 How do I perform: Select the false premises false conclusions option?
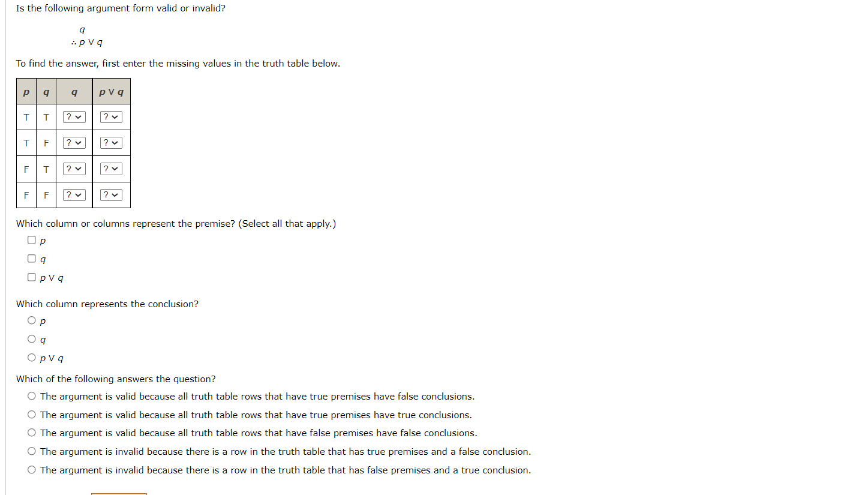pyautogui.click(x=31, y=433)
